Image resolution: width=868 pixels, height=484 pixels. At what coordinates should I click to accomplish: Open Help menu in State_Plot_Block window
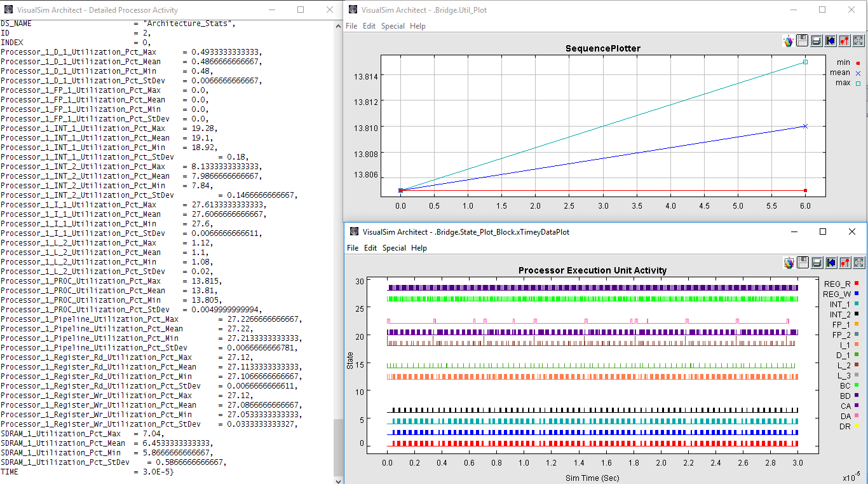tap(419, 248)
